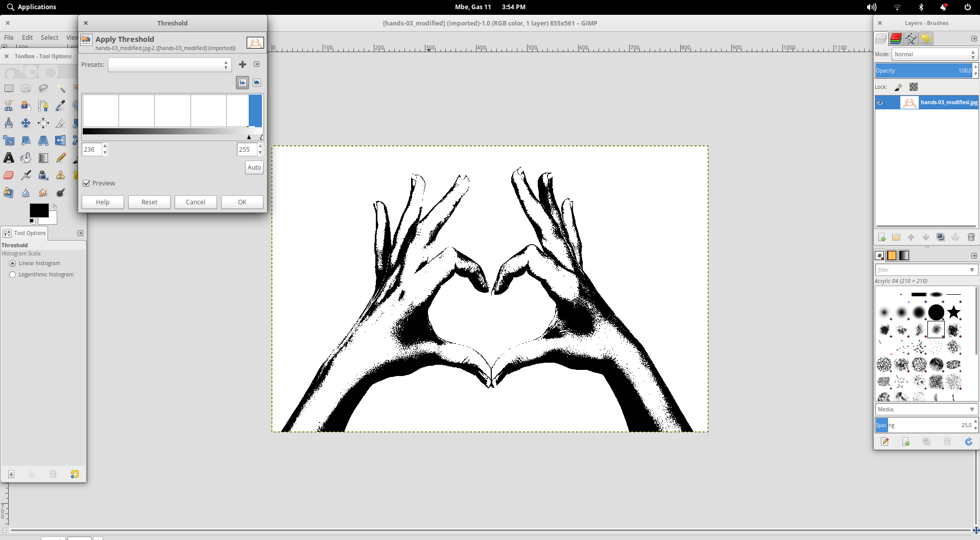
Task: Hide hands-03_modified.jpg layer with eye icon
Action: click(880, 103)
